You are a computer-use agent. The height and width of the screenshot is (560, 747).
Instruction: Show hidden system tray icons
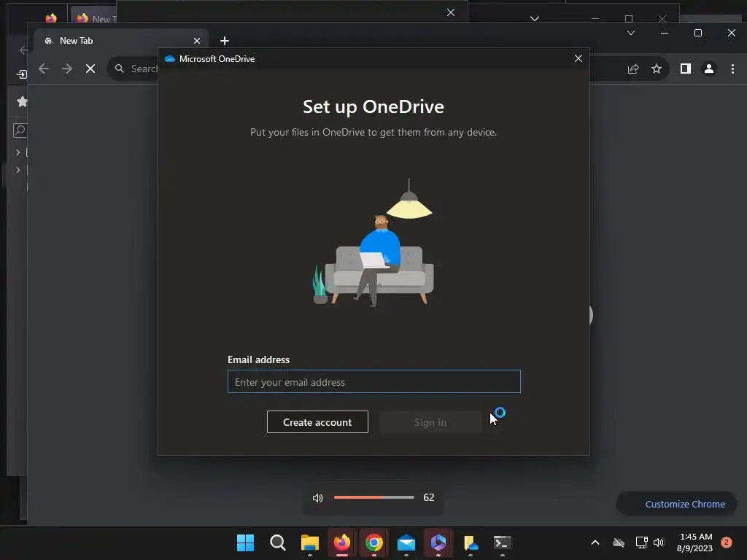(x=595, y=542)
